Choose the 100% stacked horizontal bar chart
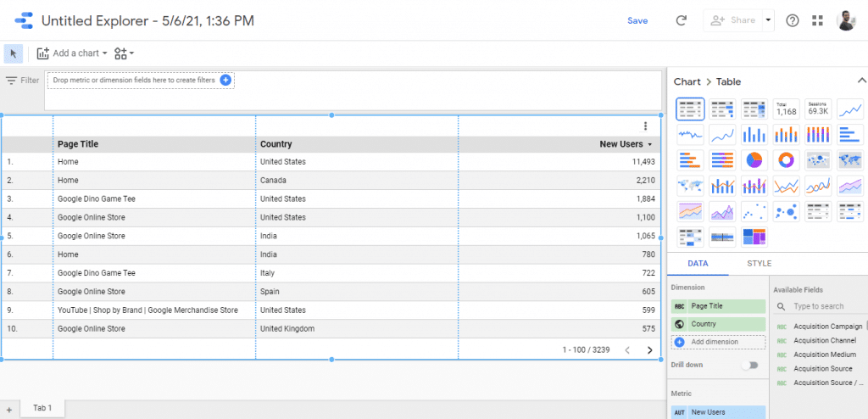This screenshot has height=419, width=868. tap(722, 160)
